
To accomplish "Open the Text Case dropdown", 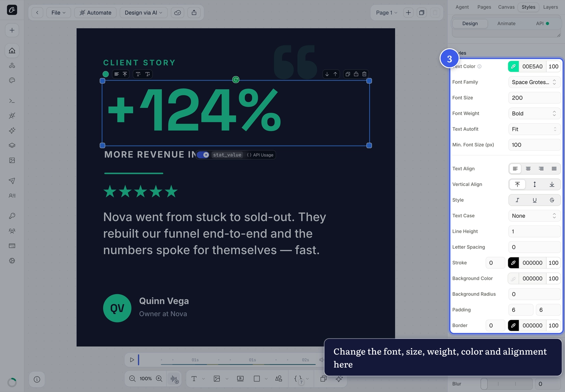I will coord(534,216).
